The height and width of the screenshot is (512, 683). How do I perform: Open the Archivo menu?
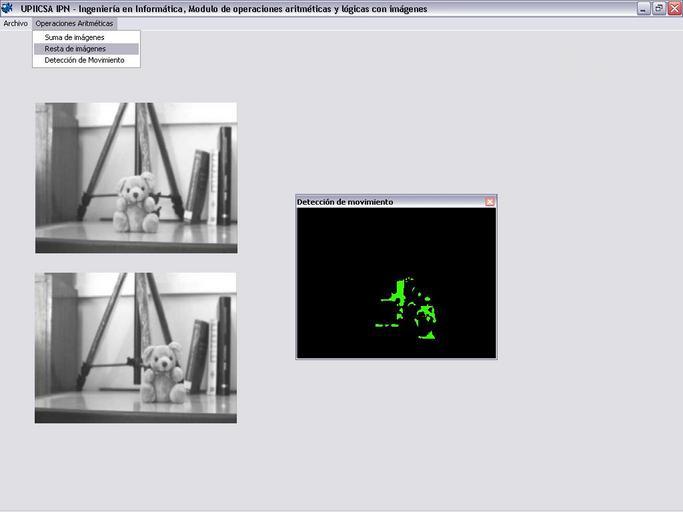[15, 24]
